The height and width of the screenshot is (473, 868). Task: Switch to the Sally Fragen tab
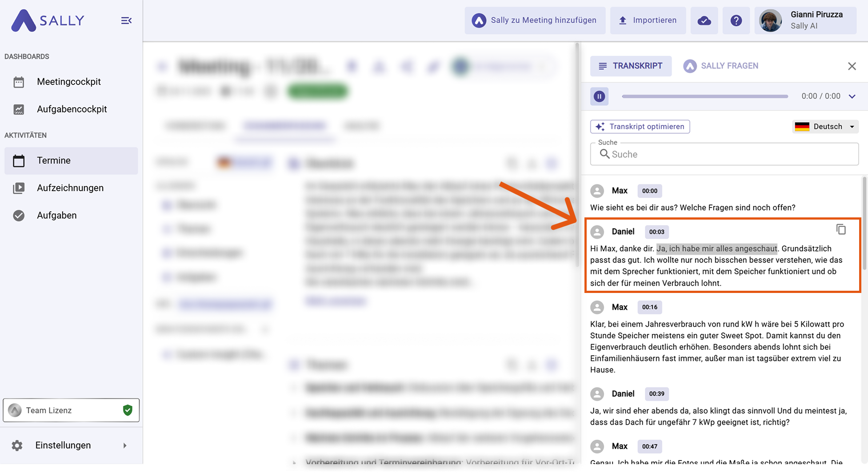click(721, 66)
